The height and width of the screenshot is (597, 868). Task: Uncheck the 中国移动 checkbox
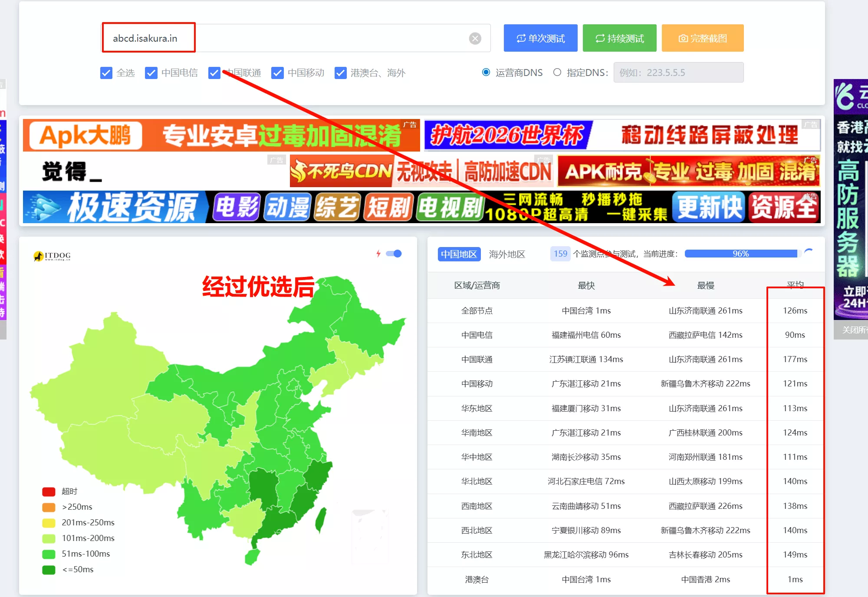277,73
